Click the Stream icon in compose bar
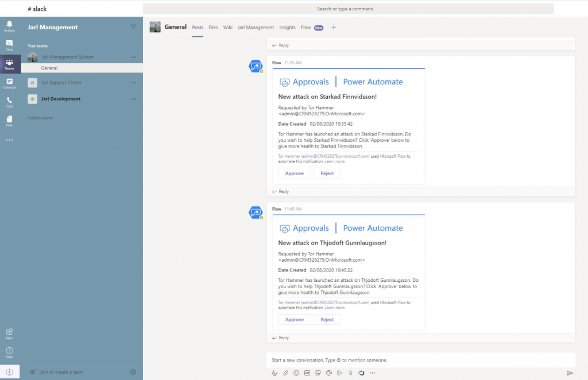Screen dimensions: 588x380 (340, 373)
